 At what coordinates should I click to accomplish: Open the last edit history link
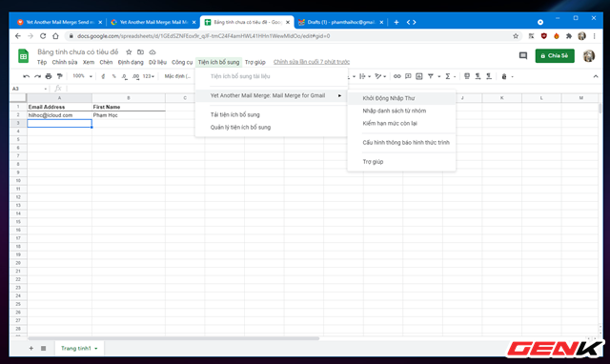(312, 62)
